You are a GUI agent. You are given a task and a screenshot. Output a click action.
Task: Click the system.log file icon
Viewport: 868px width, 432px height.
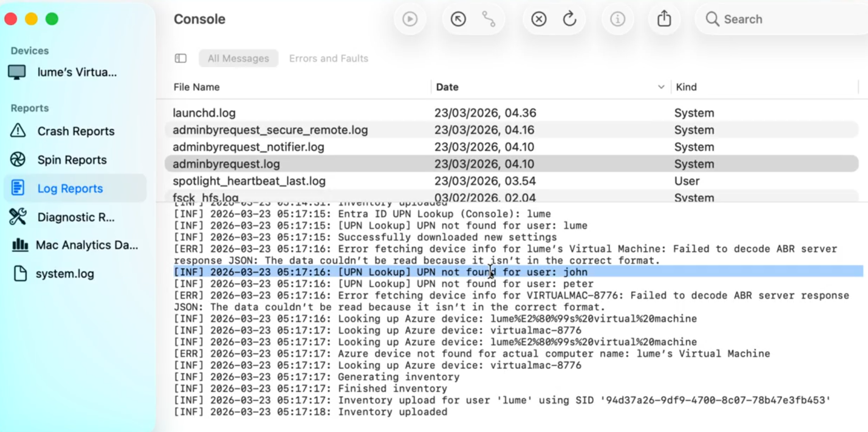click(20, 273)
